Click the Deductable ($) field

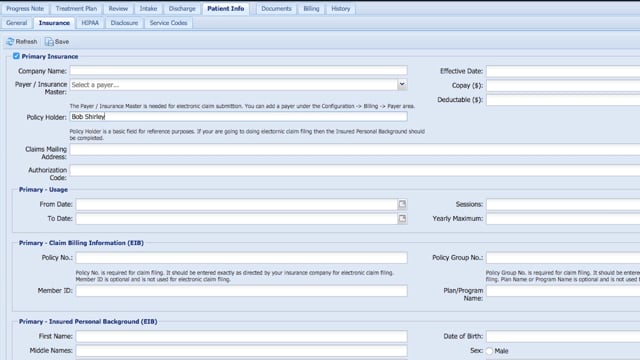click(563, 100)
